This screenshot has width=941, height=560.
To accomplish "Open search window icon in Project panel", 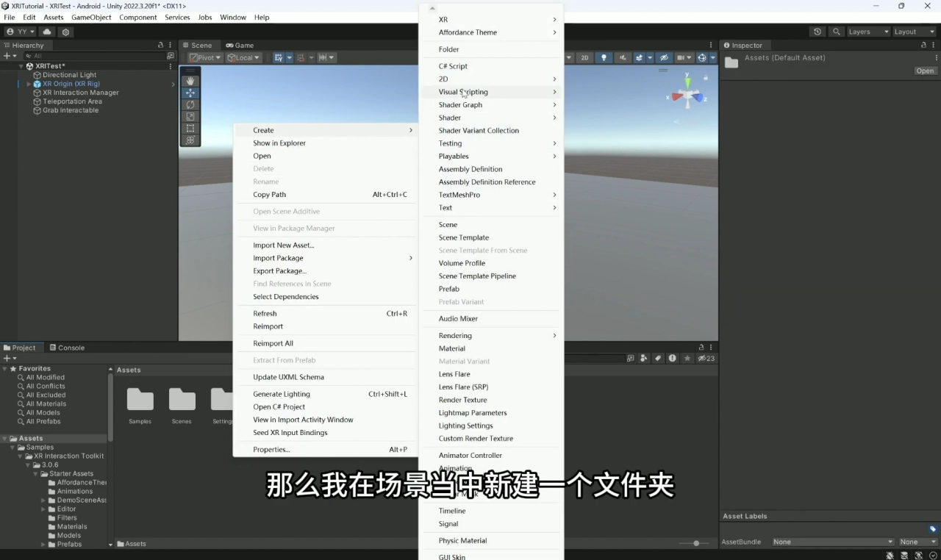I will [631, 358].
